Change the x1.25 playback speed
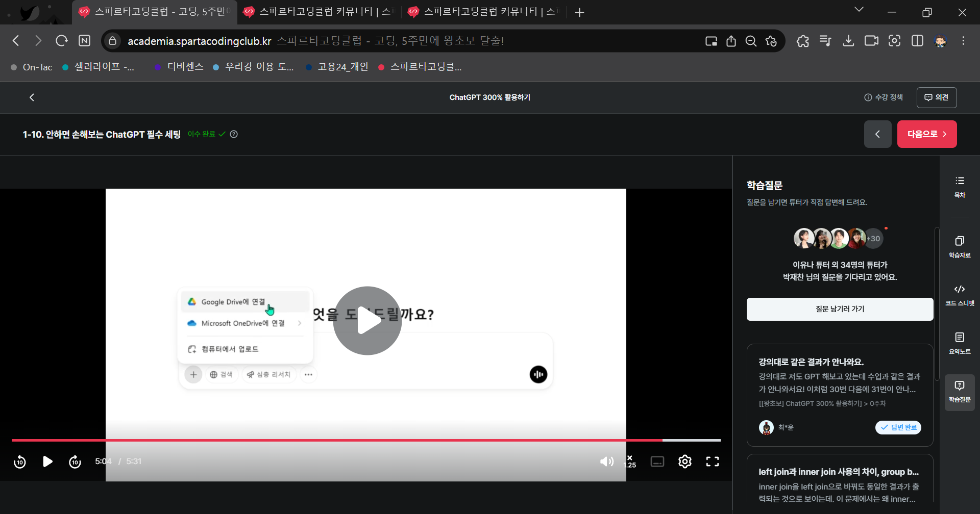This screenshot has height=514, width=980. click(630, 461)
